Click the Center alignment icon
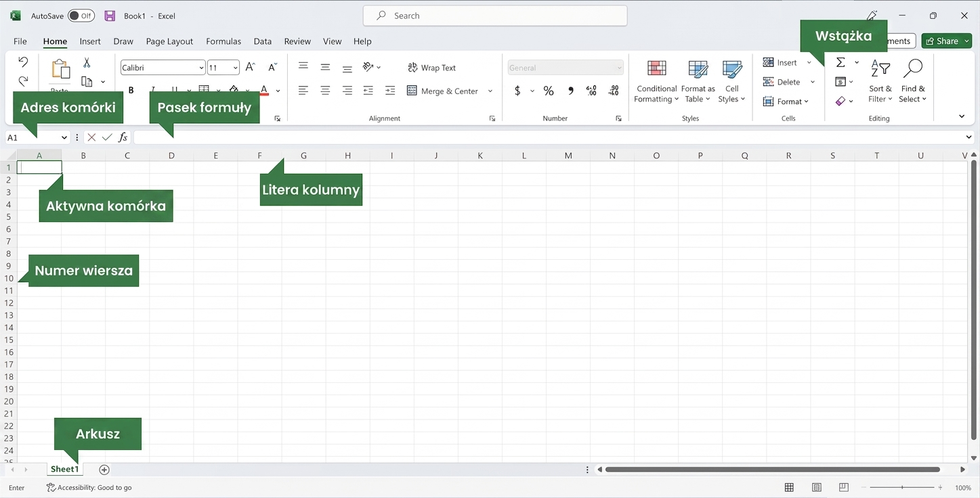 [x=325, y=90]
